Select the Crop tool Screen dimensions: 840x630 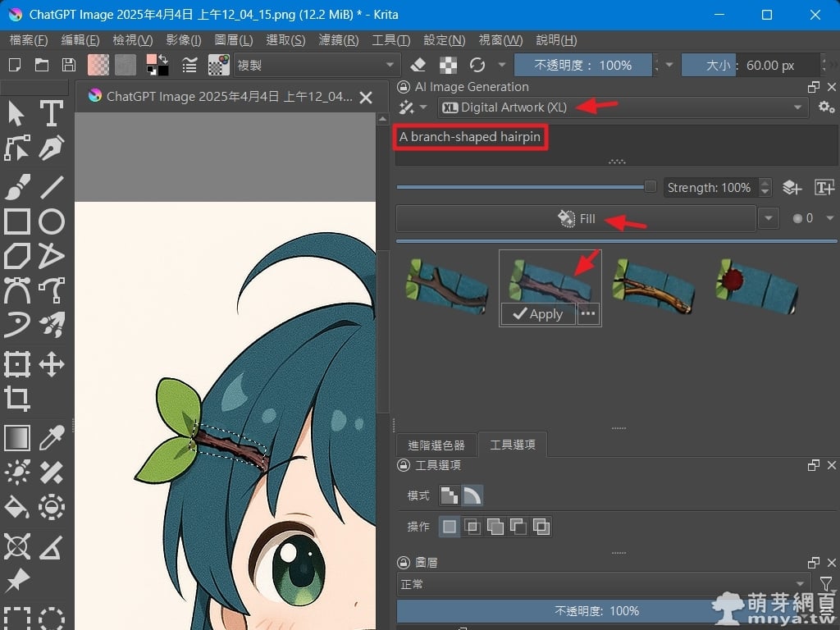[x=17, y=399]
